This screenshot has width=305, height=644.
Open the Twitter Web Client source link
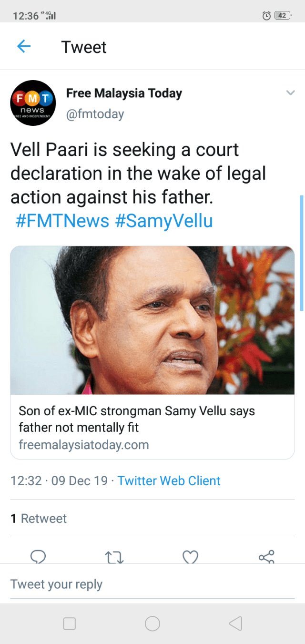[x=169, y=480]
